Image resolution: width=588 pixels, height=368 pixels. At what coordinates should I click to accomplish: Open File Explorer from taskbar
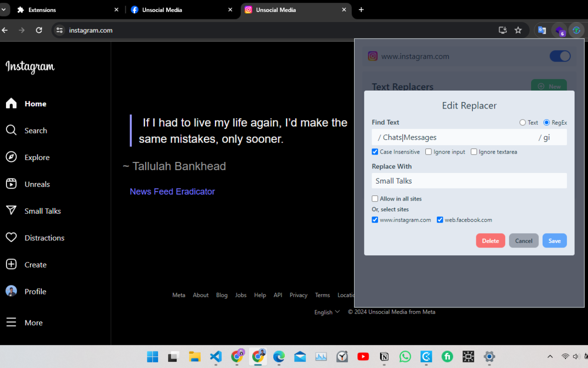(195, 356)
